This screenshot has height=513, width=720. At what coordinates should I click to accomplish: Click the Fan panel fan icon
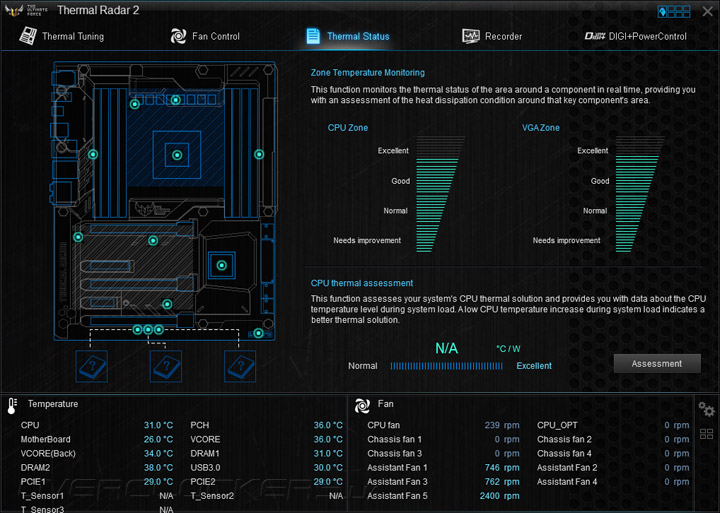362,405
